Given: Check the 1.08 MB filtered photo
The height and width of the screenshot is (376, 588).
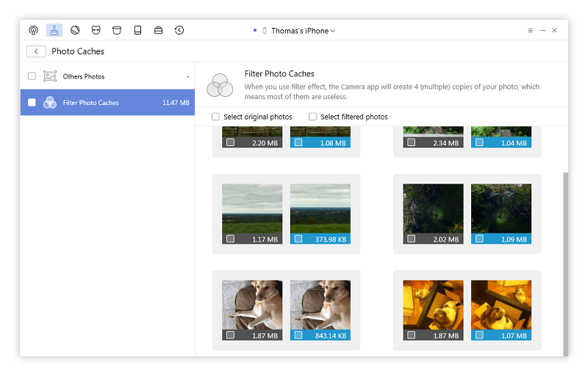Looking at the screenshot, I should [298, 142].
